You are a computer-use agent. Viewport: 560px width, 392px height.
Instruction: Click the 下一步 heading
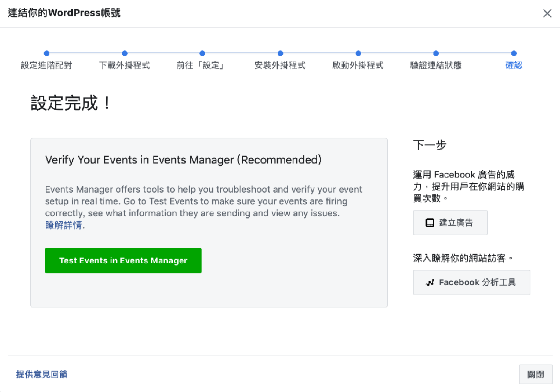tap(430, 145)
